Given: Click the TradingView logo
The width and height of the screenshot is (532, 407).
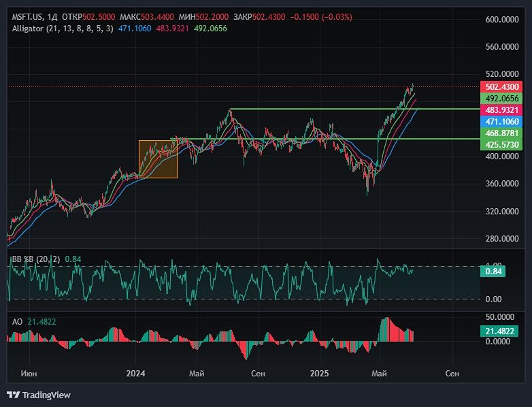Looking at the screenshot, I should 39,395.
